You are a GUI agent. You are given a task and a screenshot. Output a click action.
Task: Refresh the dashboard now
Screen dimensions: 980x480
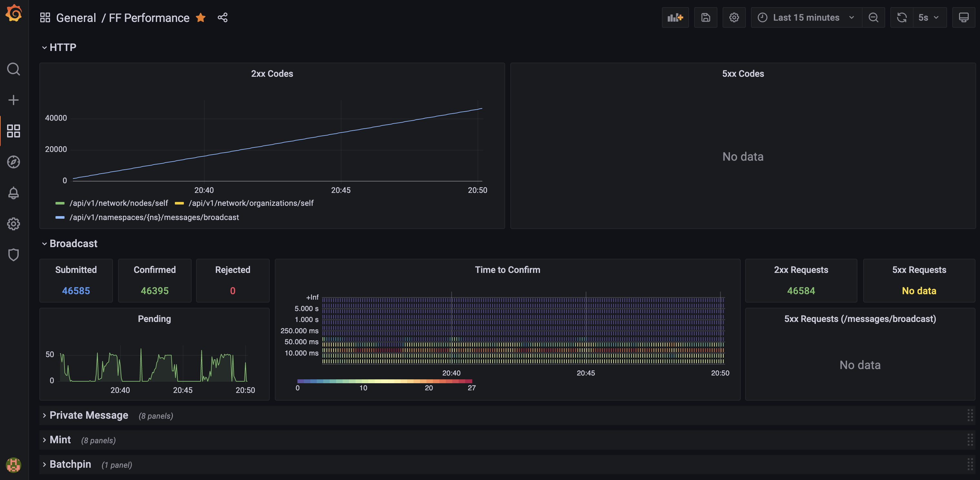pyautogui.click(x=902, y=17)
